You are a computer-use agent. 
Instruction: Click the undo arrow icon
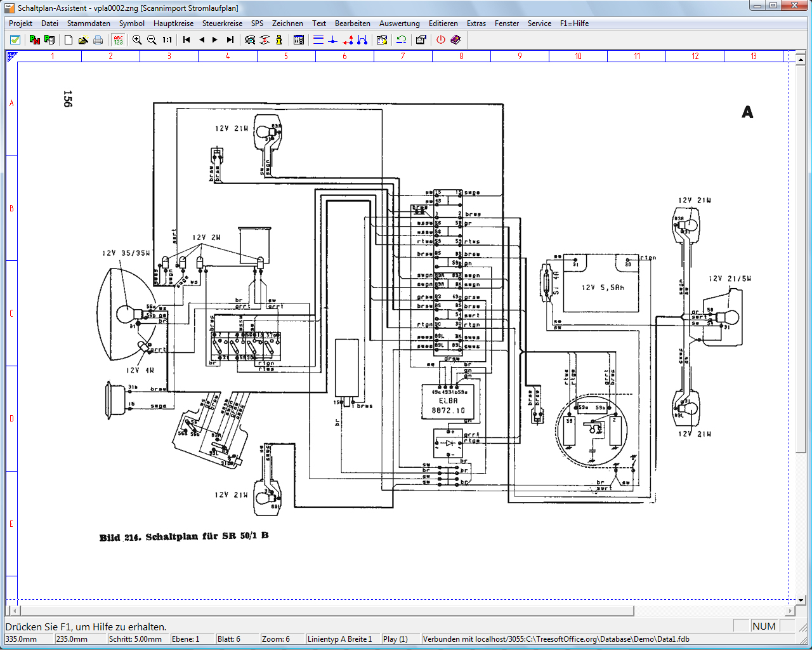point(402,39)
